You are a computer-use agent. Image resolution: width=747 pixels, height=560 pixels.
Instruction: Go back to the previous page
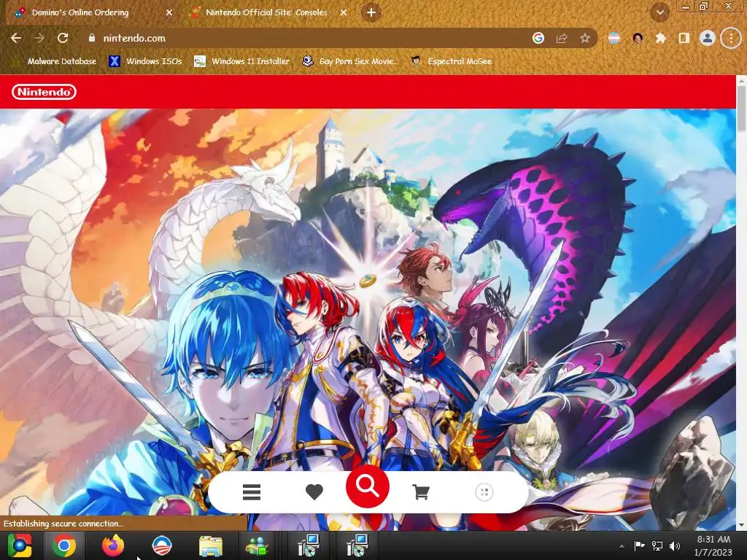coord(16,38)
